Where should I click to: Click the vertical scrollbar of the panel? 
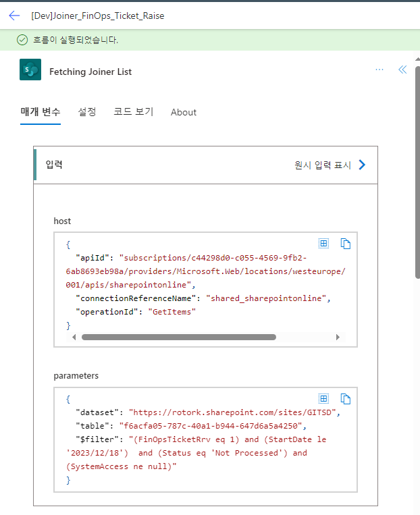(417, 172)
